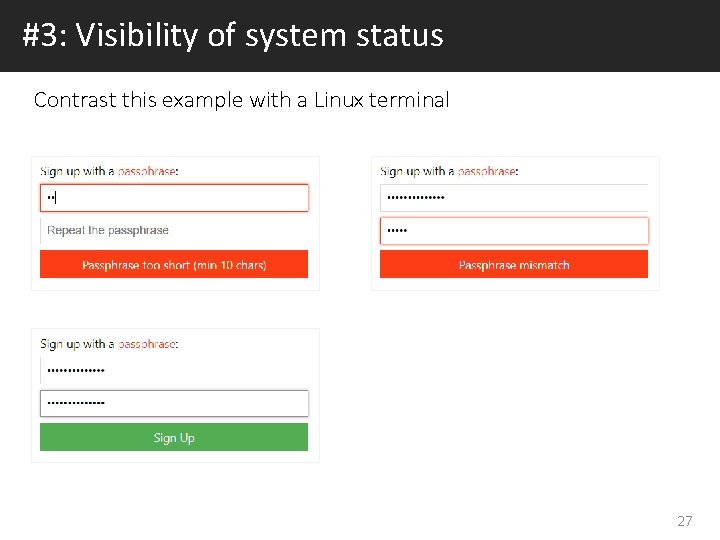Image resolution: width=720 pixels, height=540 pixels.
Task: Click the five-dot repeat field above Passphrase mismatch
Action: tap(514, 231)
